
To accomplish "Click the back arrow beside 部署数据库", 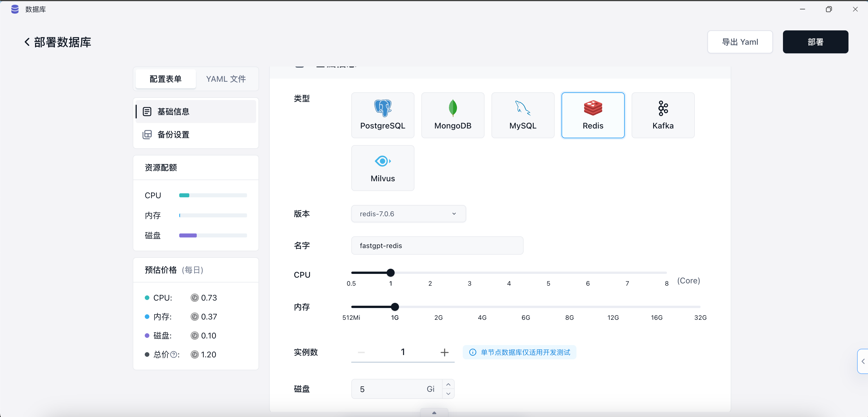I will pyautogui.click(x=27, y=42).
